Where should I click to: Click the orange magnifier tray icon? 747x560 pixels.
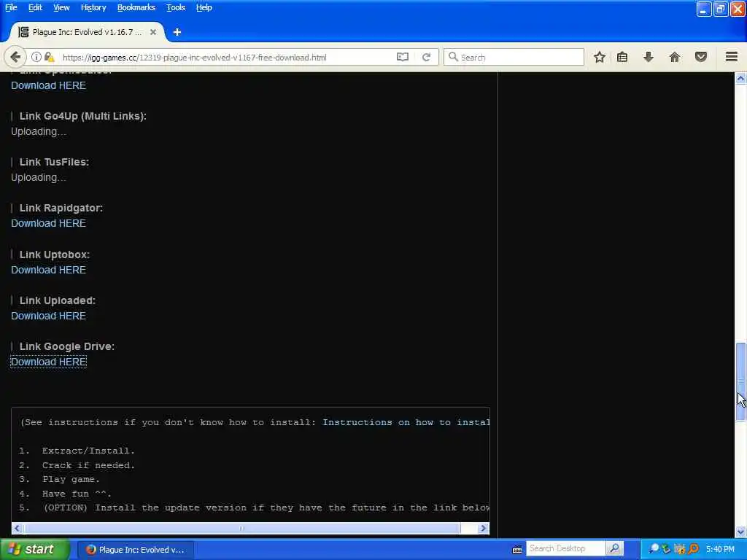694,549
